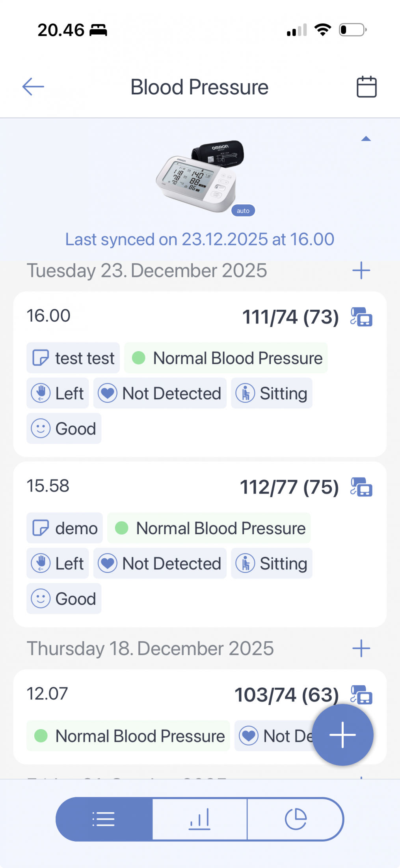Tap the device icon beside 112/77 reading
The height and width of the screenshot is (868, 400).
point(361,487)
